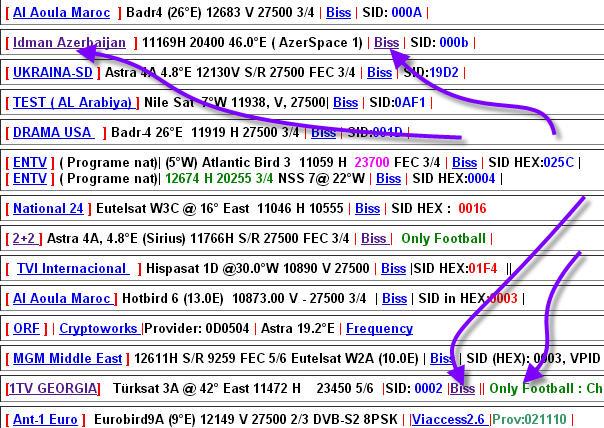This screenshot has width=604, height=428.
Task: Open Biss link in Eutelsat W3C row
Action: (x=367, y=208)
